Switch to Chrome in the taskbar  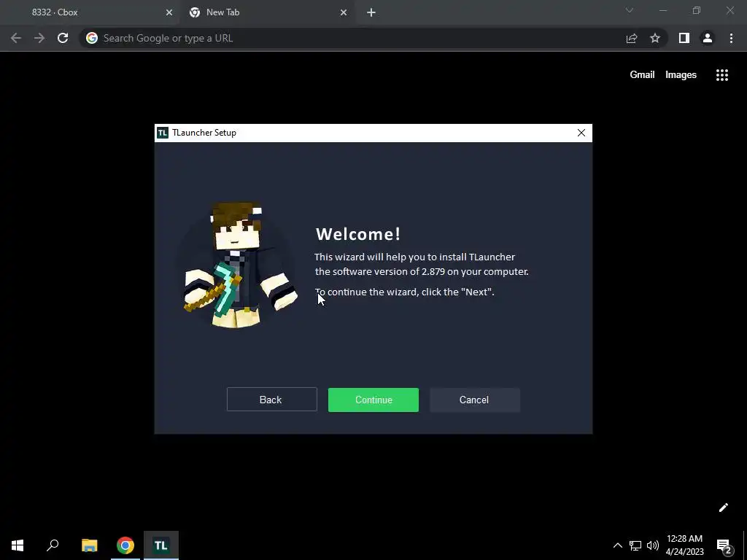(x=125, y=545)
